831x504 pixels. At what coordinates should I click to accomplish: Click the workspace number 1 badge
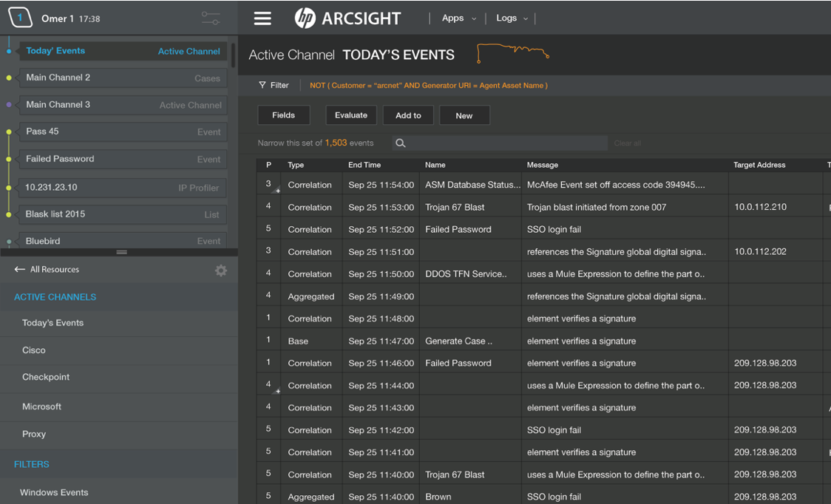coord(20,18)
